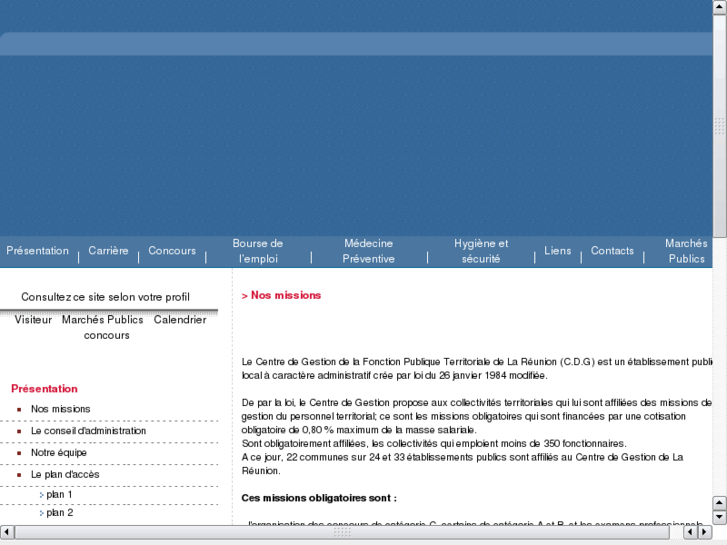Click the outer scrollbar up arrow

coord(720,7)
